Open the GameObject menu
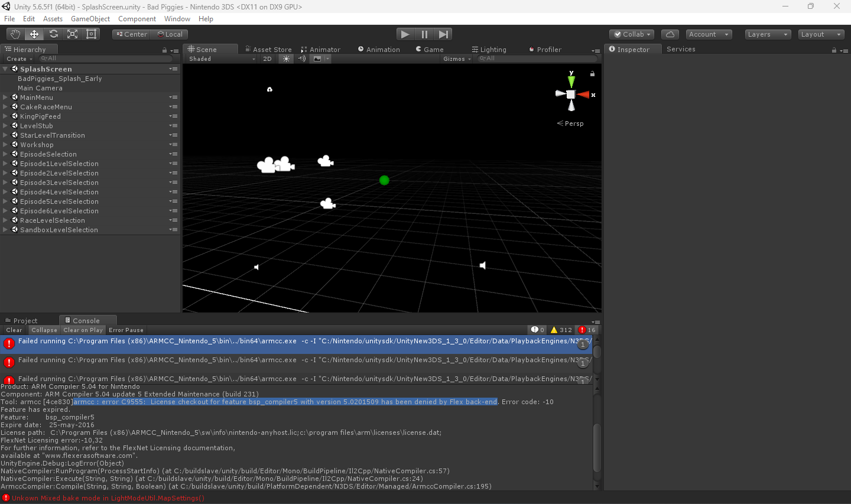 (90, 19)
